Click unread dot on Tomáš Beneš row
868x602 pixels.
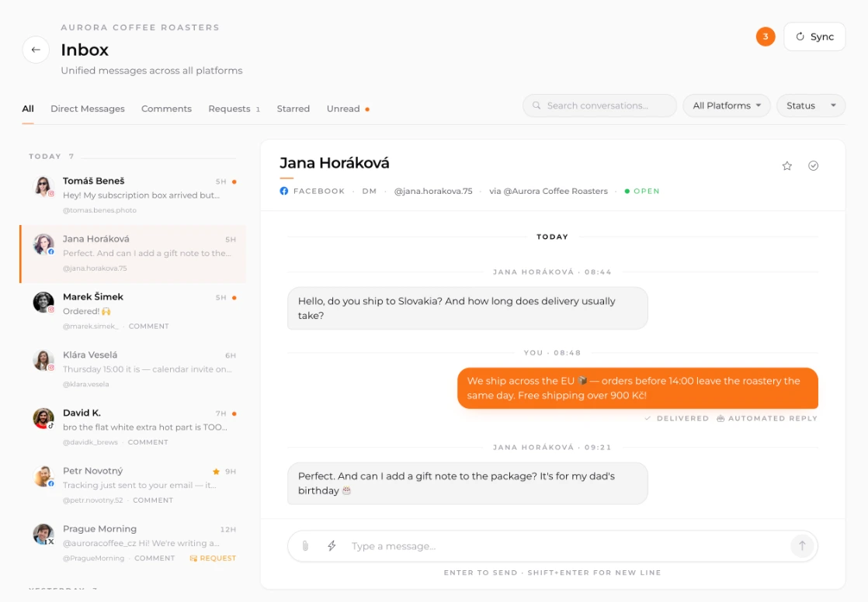click(234, 182)
